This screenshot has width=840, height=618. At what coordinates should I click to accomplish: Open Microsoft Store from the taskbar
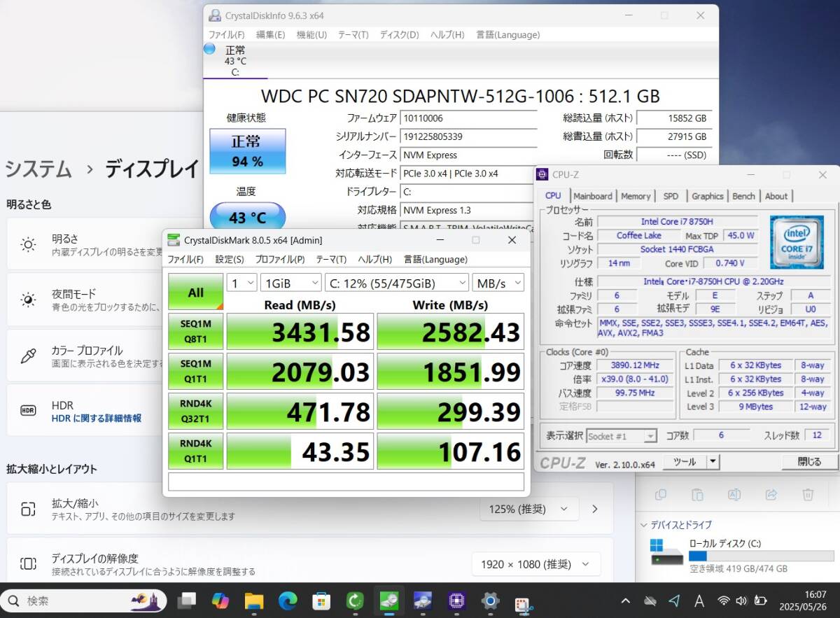pos(321,601)
